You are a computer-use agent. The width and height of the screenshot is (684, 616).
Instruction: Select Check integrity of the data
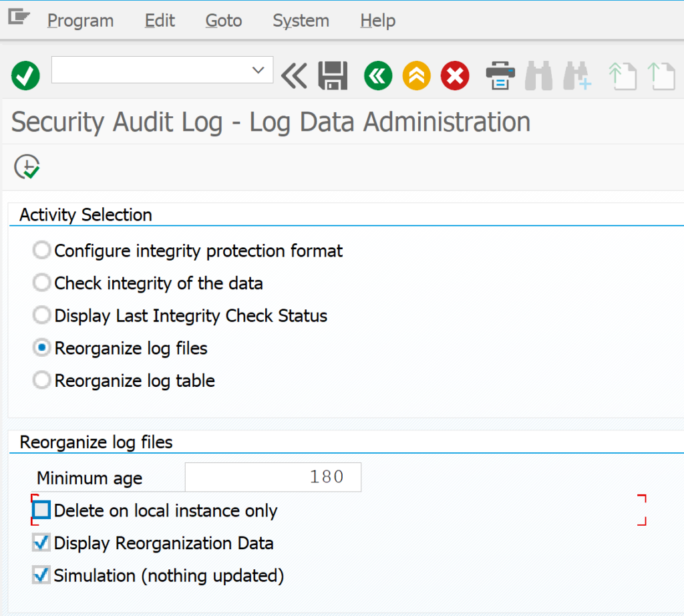pos(42,283)
